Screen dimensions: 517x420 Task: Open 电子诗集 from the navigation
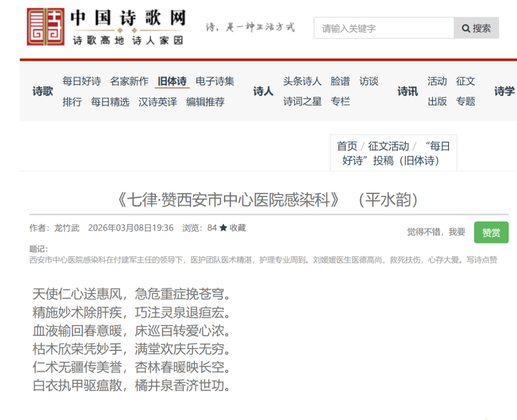215,81
